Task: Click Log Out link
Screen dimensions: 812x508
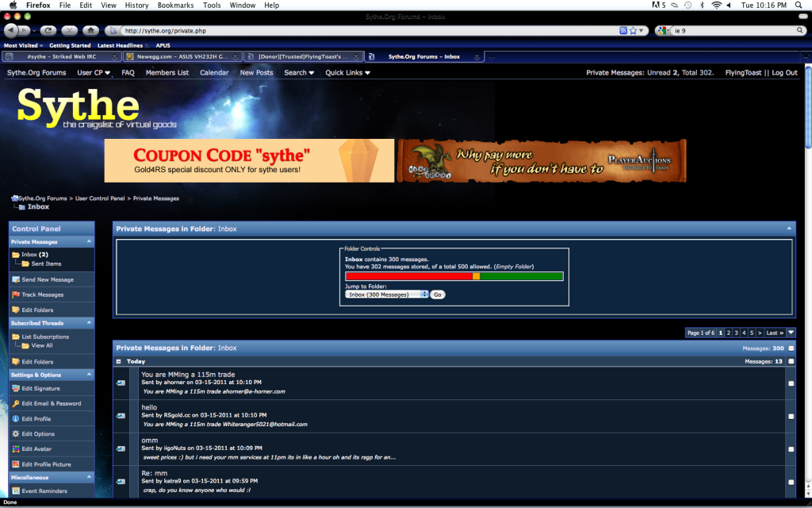Action: [784, 72]
